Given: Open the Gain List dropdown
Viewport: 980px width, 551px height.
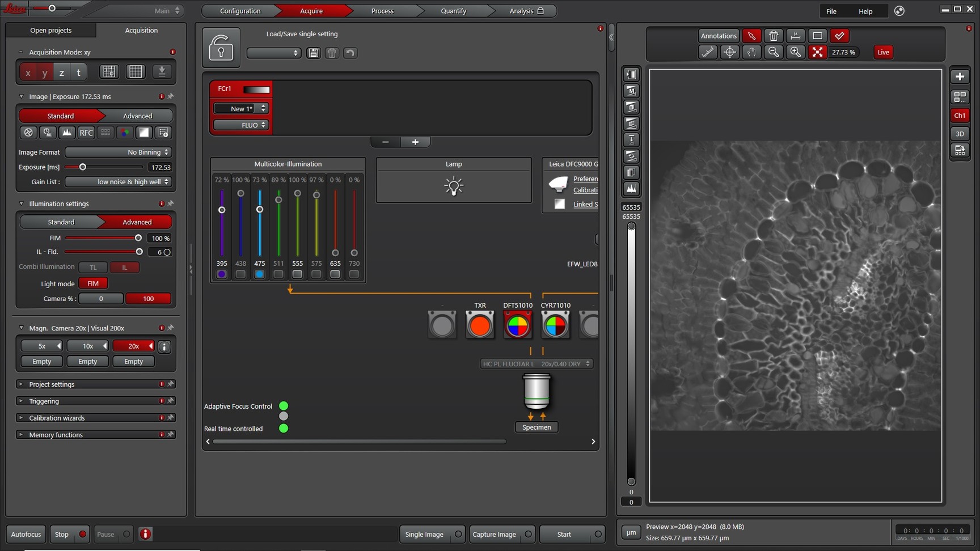Looking at the screenshot, I should pyautogui.click(x=117, y=181).
